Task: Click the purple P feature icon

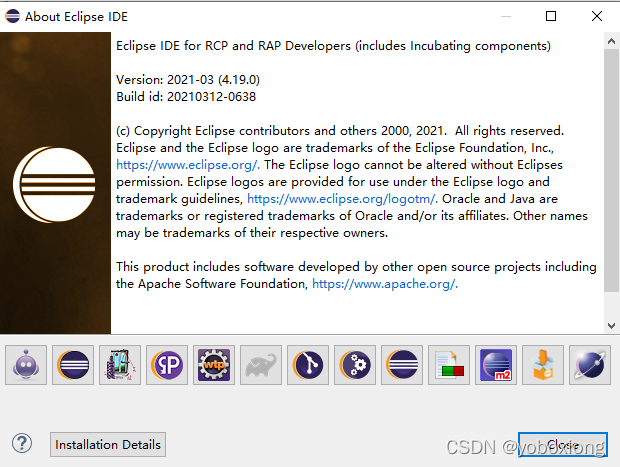Action: pos(167,365)
